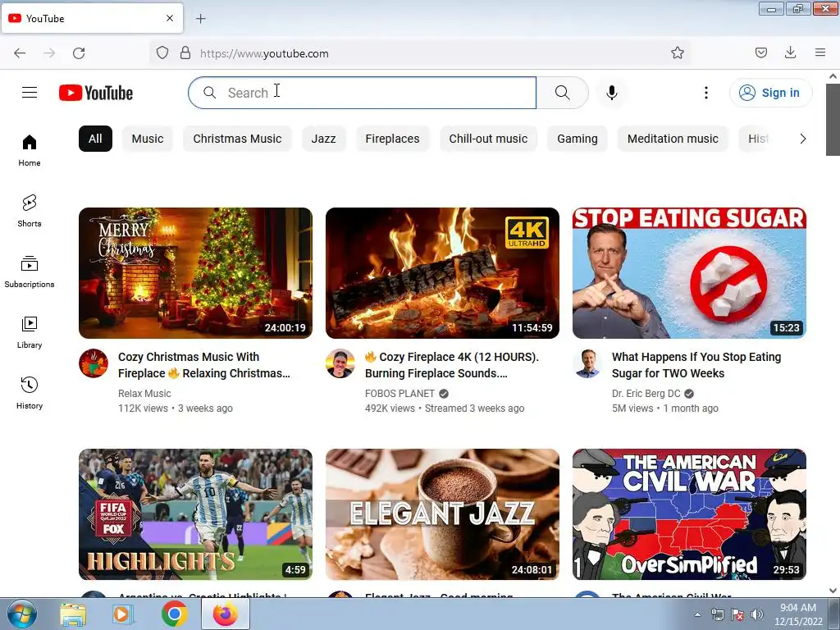This screenshot has height=630, width=840.
Task: Open Save to Pocket icon
Action: click(x=760, y=52)
